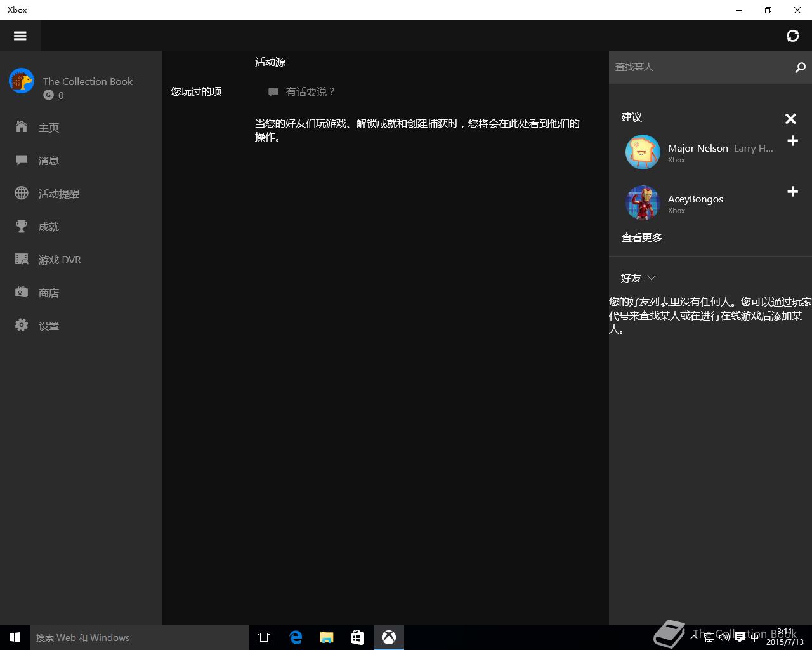Click the settings gear icon
This screenshot has height=650, width=812.
click(x=22, y=325)
